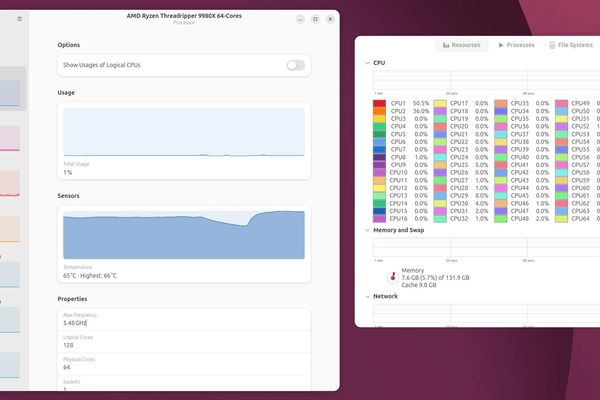The image size is (600, 400).
Task: Click the '65 °C · Highest: 66 °C' reading
Action: click(90, 276)
